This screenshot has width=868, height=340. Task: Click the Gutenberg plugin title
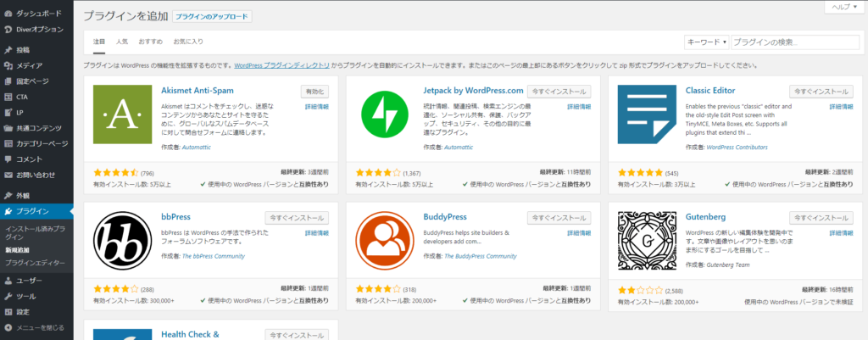705,216
